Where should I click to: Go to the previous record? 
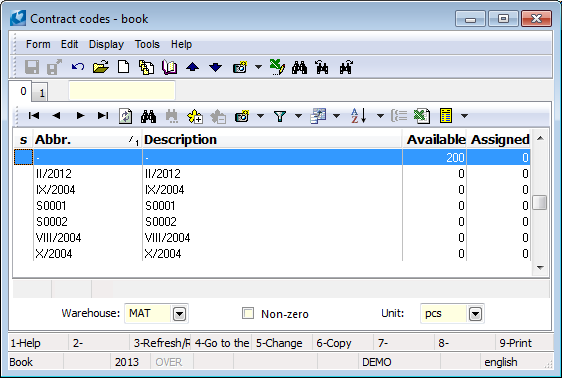point(56,115)
